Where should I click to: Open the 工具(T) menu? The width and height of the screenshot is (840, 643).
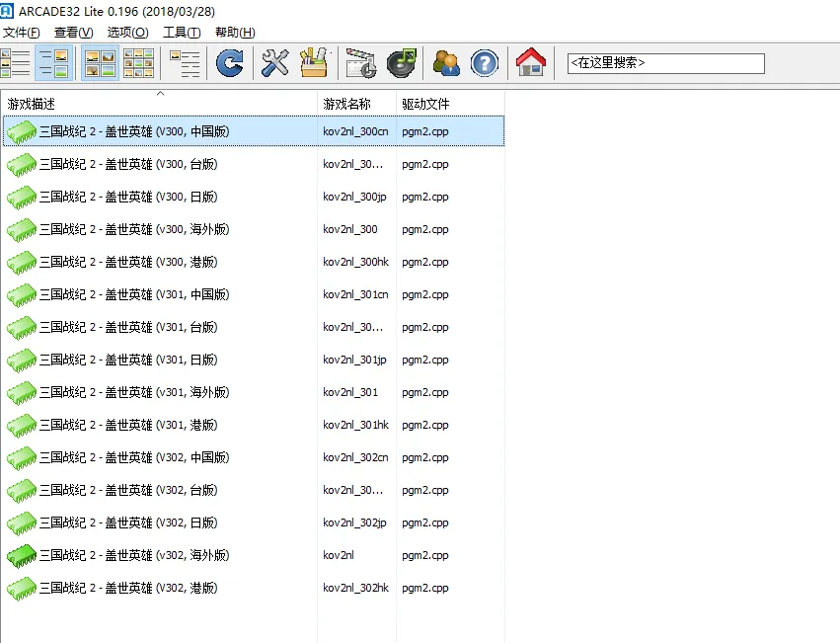181,33
